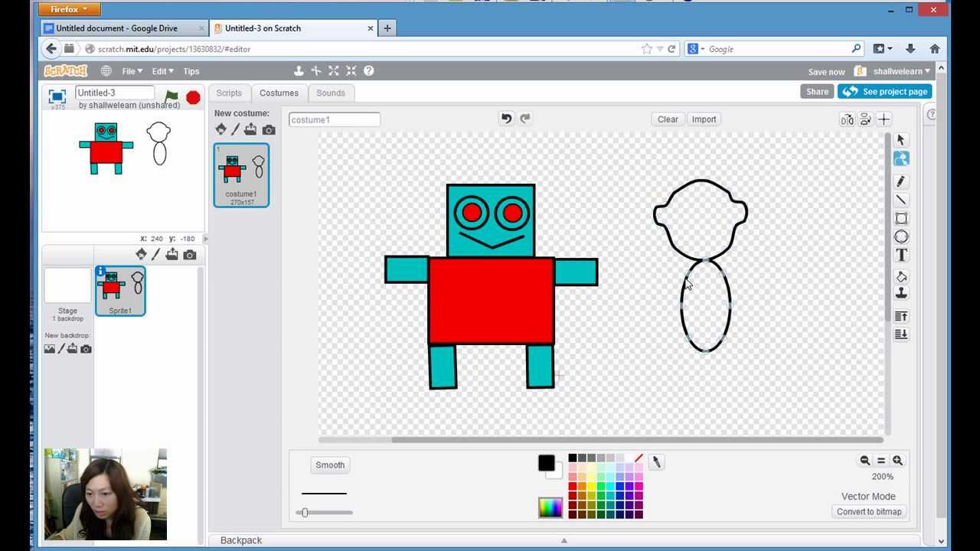
Task: Click the Duplicate stamp in top toolbar
Action: pyautogui.click(x=299, y=70)
